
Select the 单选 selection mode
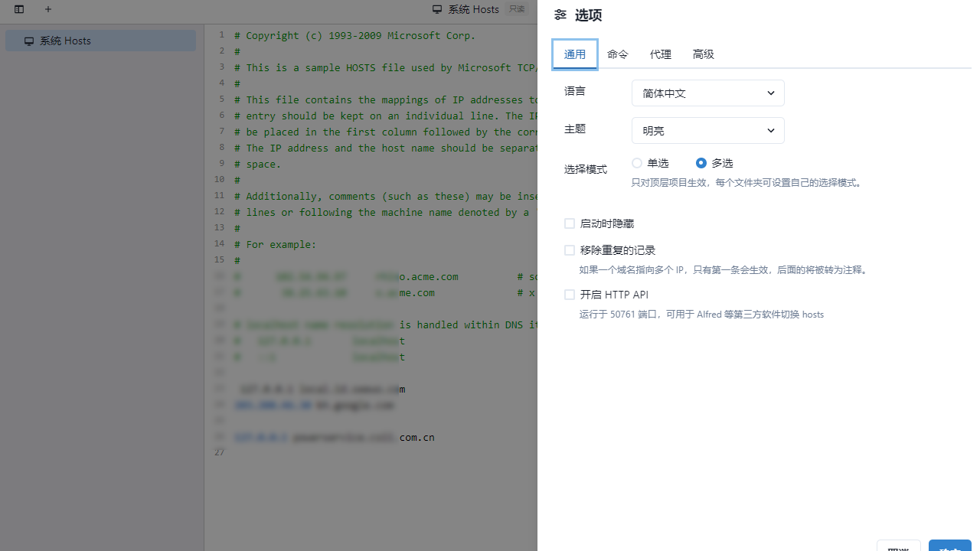[636, 163]
